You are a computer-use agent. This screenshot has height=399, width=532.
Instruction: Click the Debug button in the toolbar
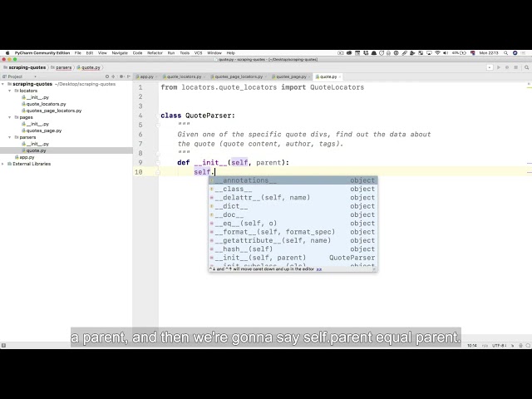pyautogui.click(x=507, y=67)
